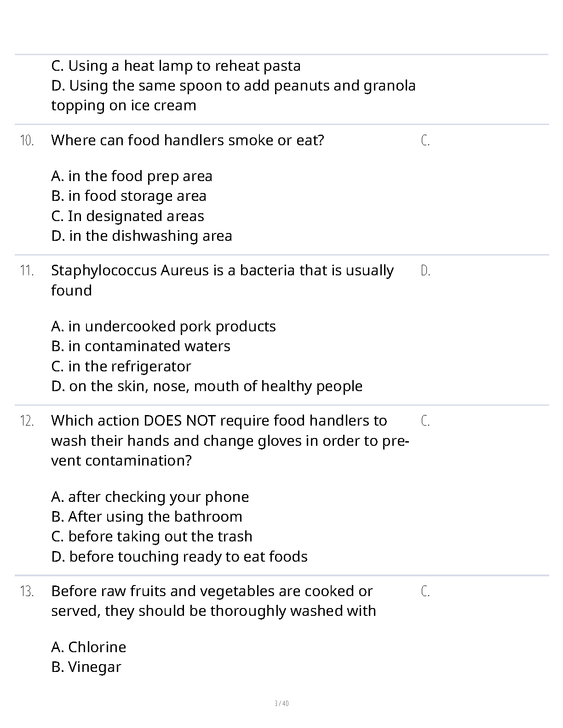Choose 'B. in contaminated waters'
The width and height of the screenshot is (563, 728).
tap(141, 346)
